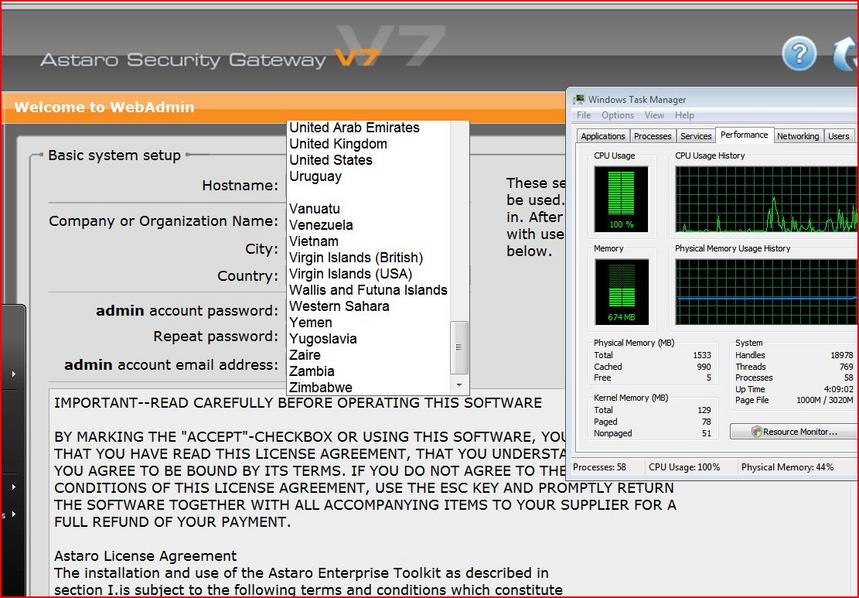Viewport: 859px width, 598px height.
Task: Click the Paged kernel memory value 78
Action: (x=706, y=422)
